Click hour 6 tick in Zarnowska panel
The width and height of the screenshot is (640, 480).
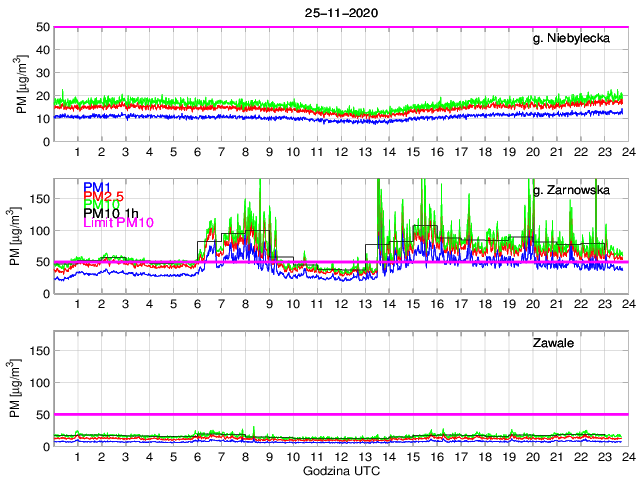[x=197, y=304]
